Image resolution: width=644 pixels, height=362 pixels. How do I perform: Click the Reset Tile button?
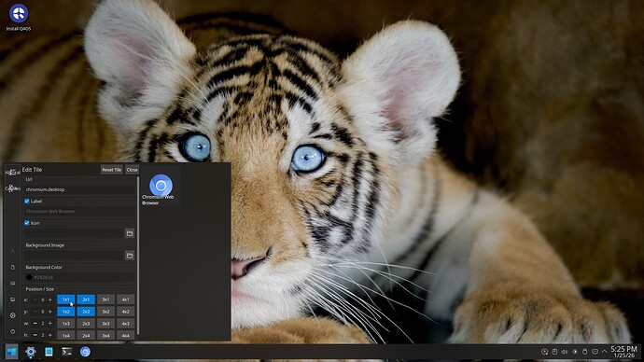coord(112,170)
